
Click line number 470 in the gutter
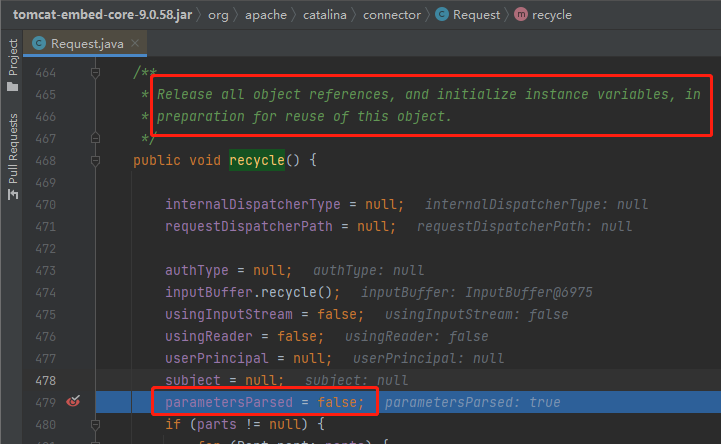click(x=46, y=205)
